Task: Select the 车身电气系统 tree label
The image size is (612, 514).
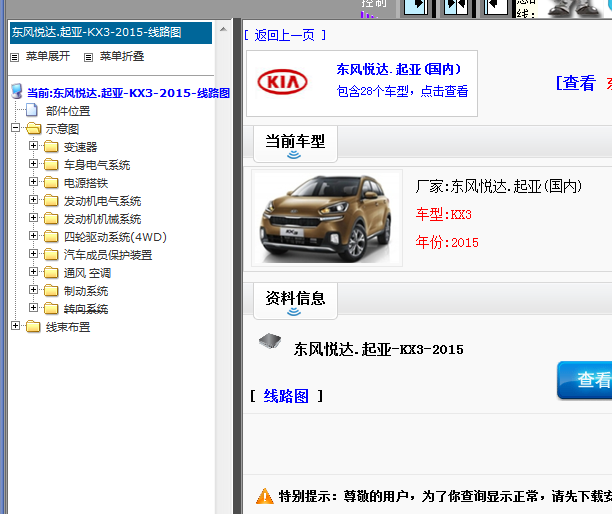Action: coord(97,165)
